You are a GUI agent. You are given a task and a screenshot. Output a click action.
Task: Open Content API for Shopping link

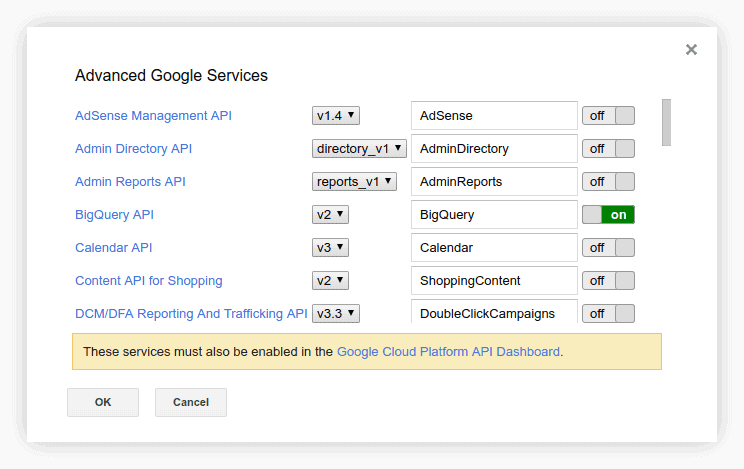coord(149,281)
